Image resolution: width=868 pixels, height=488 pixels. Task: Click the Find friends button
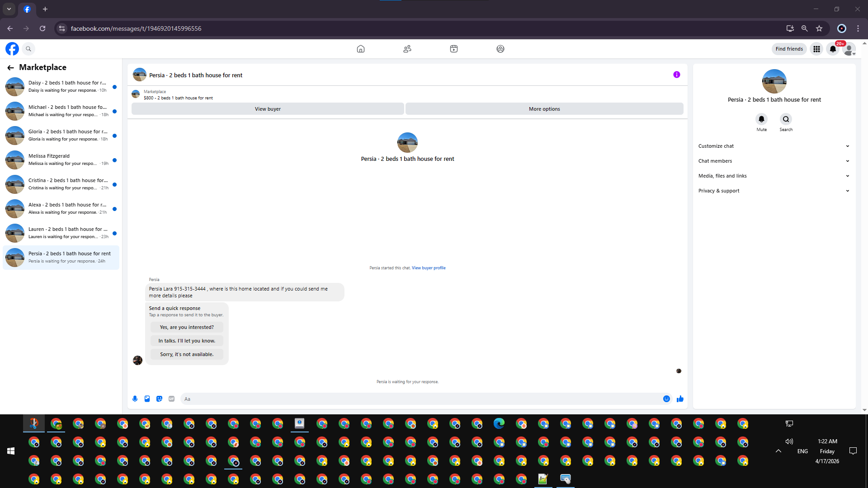click(789, 49)
